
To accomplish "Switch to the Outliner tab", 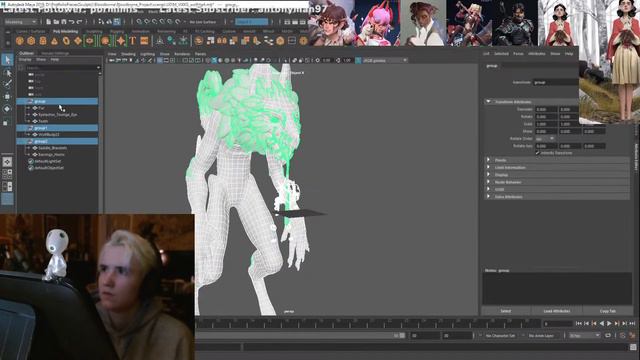I will point(27,53).
